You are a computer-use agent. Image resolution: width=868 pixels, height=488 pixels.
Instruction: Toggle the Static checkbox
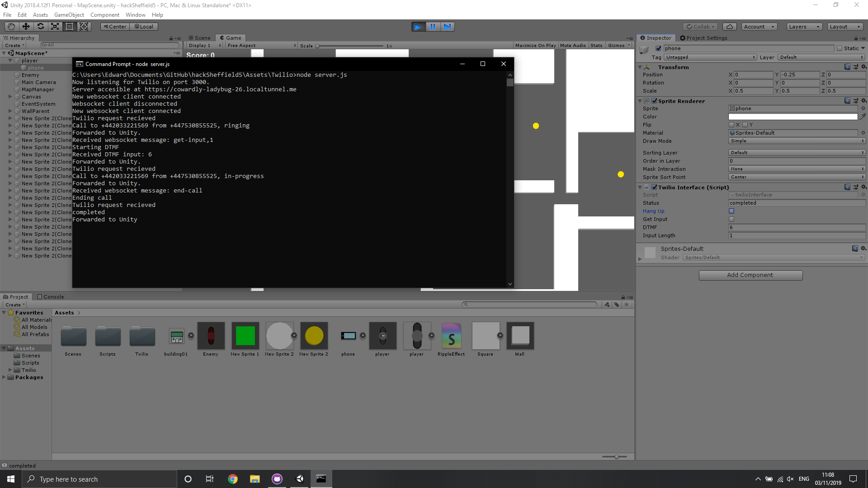pos(840,48)
